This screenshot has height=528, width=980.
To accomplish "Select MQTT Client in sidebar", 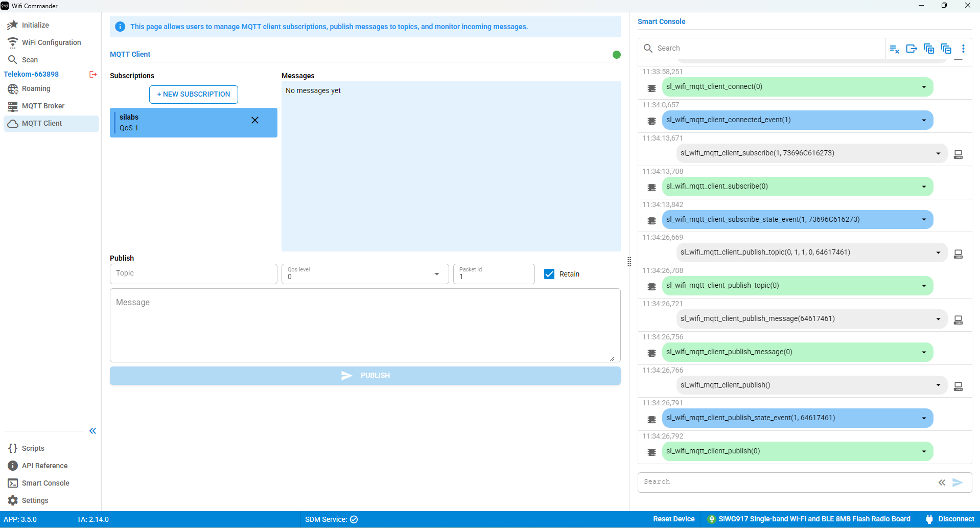I will click(x=51, y=123).
